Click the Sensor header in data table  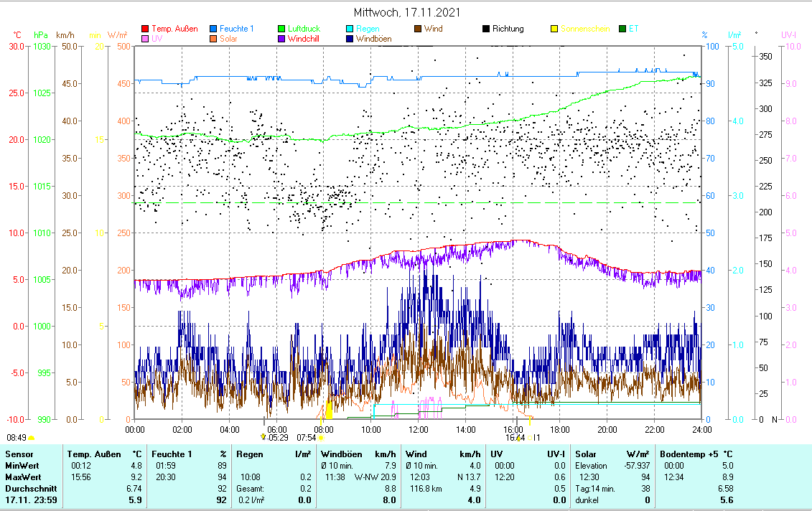[x=19, y=454]
